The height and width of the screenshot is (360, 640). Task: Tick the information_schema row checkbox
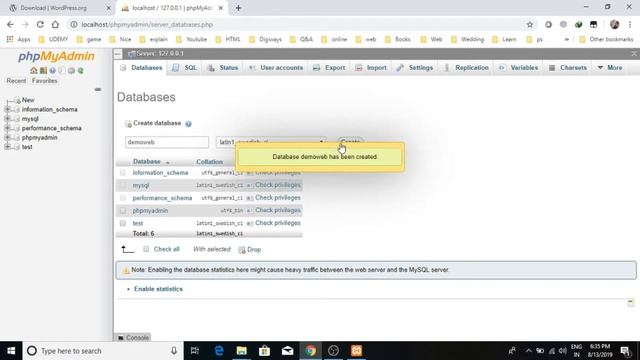123,173
